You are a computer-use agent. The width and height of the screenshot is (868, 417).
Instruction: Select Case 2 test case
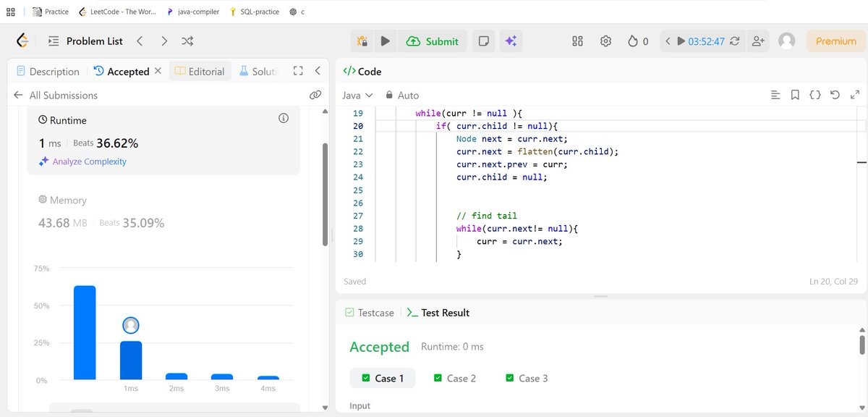point(454,378)
